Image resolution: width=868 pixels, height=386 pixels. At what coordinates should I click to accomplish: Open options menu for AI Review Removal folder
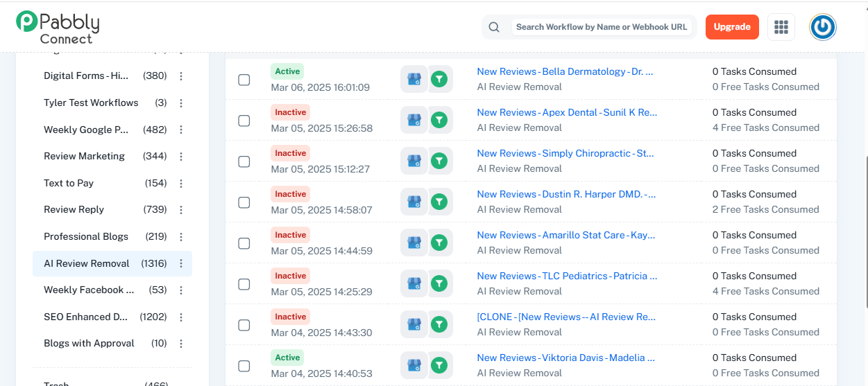181,263
